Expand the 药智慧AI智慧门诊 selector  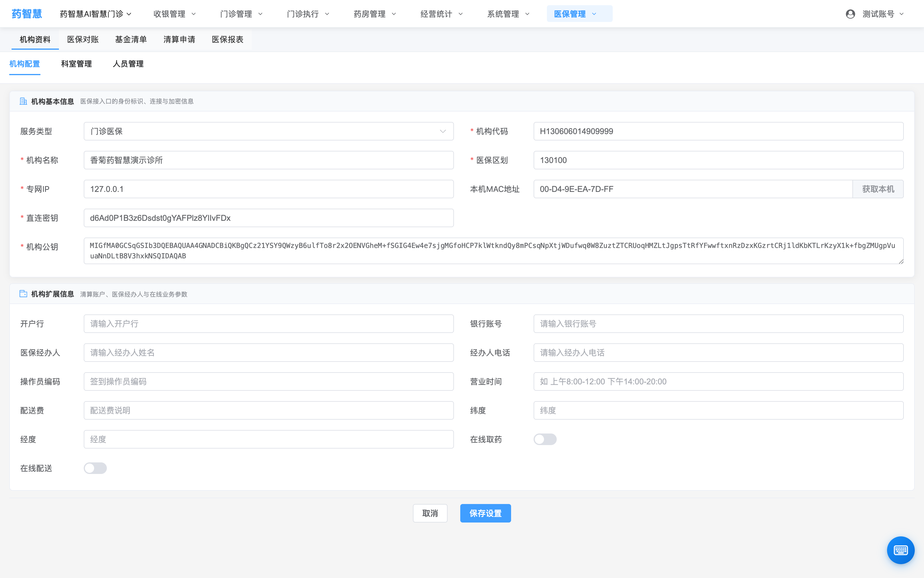pyautogui.click(x=96, y=14)
